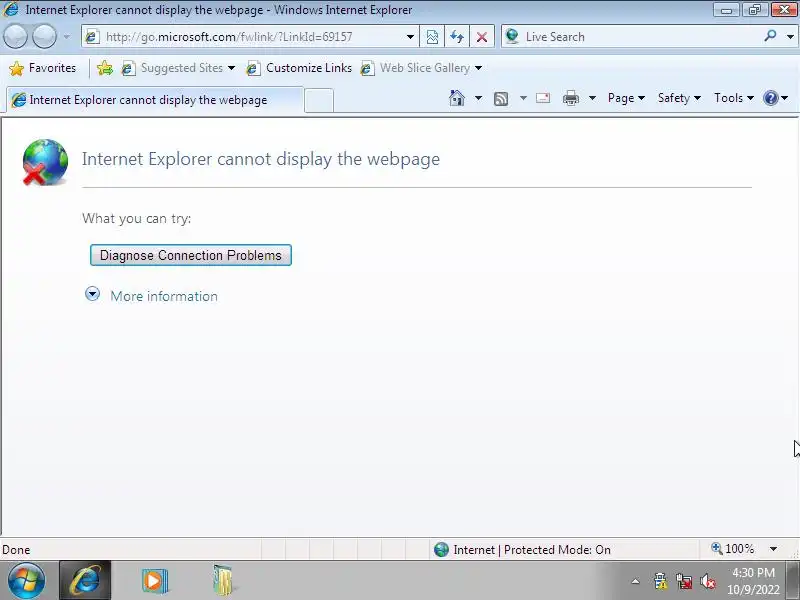
Task: Toggle Compatibility View broken-page icon
Action: coord(432,37)
